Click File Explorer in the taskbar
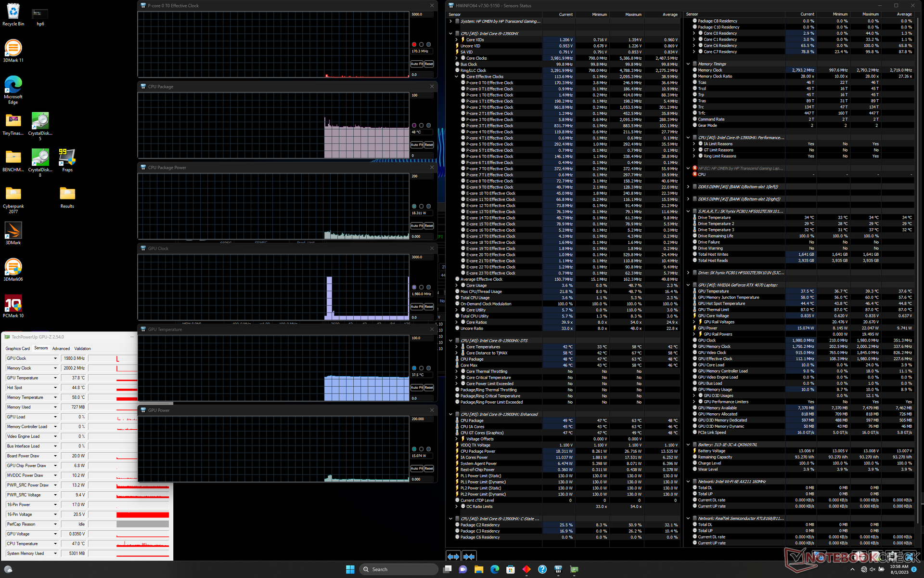The width and height of the screenshot is (924, 578). click(478, 569)
